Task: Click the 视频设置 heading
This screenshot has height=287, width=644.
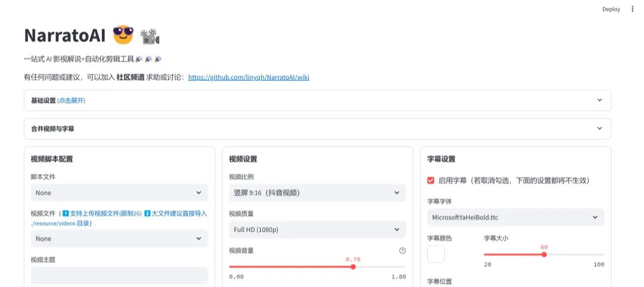Action: [243, 159]
